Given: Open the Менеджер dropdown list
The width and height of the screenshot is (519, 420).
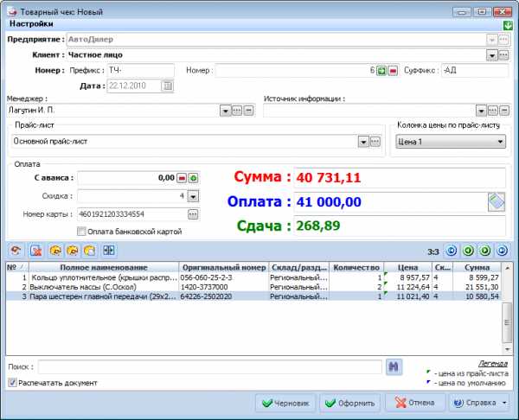Looking at the screenshot, I should click(x=226, y=111).
